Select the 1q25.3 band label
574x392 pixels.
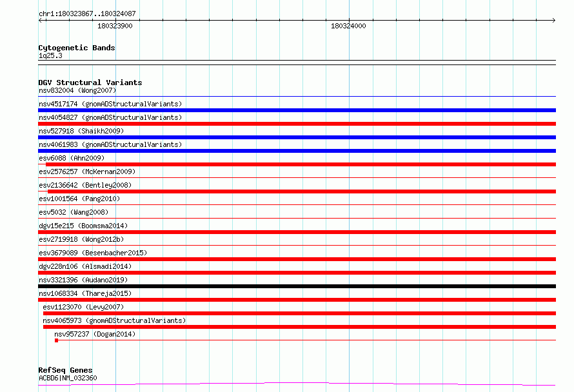pyautogui.click(x=50, y=55)
